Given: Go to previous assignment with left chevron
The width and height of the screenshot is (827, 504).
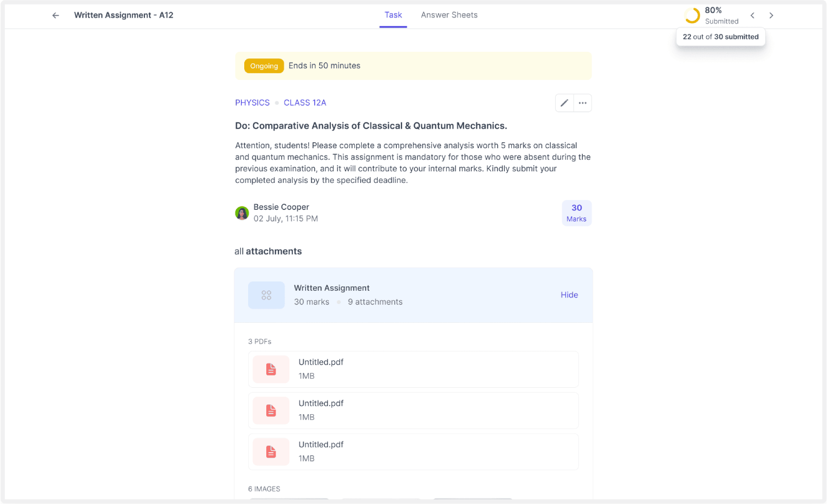Looking at the screenshot, I should [x=753, y=15].
